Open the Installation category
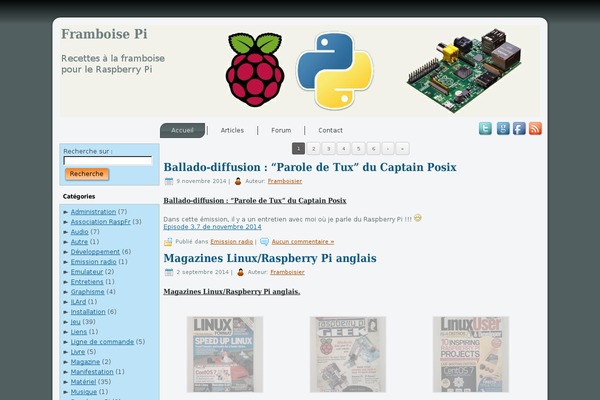Image resolution: width=600 pixels, height=400 pixels. tap(88, 312)
